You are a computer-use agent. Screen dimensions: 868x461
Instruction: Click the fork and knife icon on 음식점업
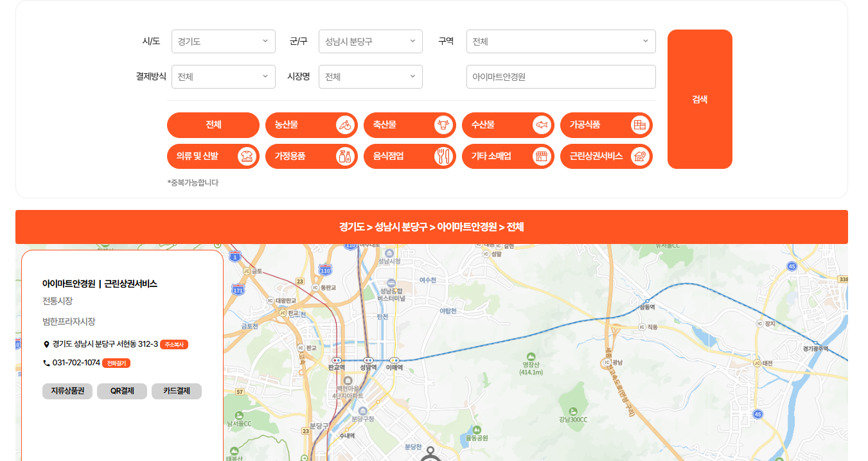443,156
